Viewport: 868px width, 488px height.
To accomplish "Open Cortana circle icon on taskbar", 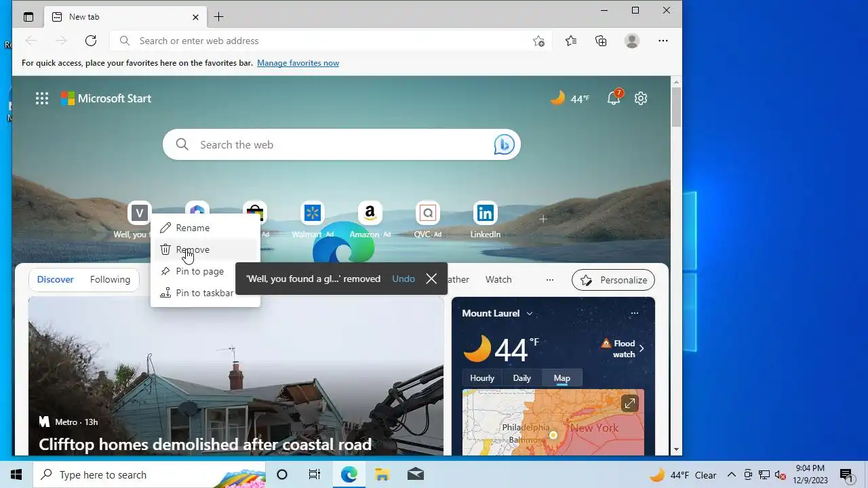I will pos(282,474).
